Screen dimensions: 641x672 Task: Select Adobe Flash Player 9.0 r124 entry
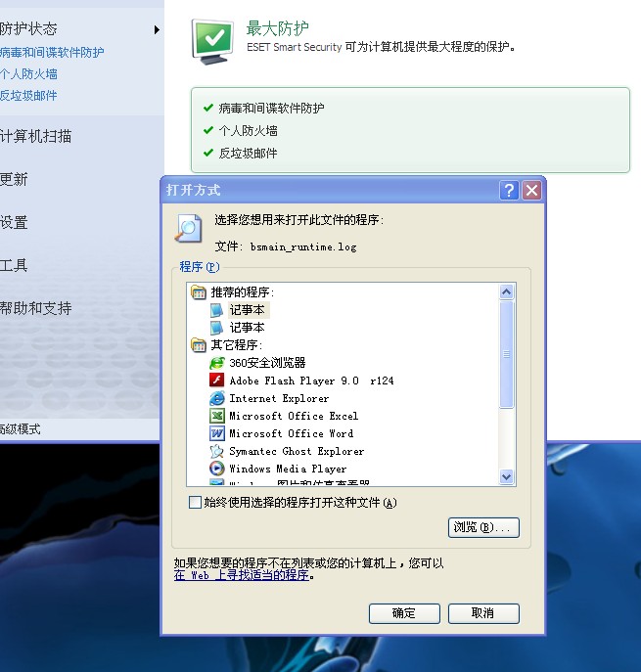point(311,381)
